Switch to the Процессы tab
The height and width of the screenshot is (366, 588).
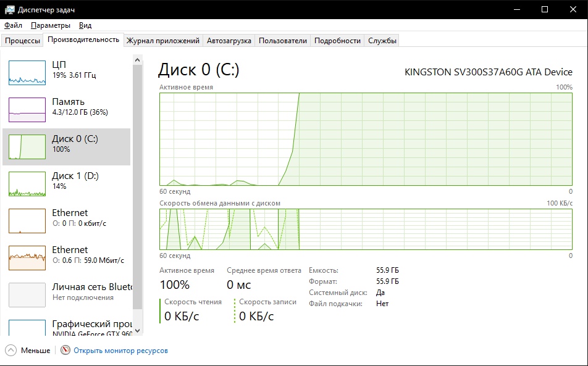pos(23,41)
